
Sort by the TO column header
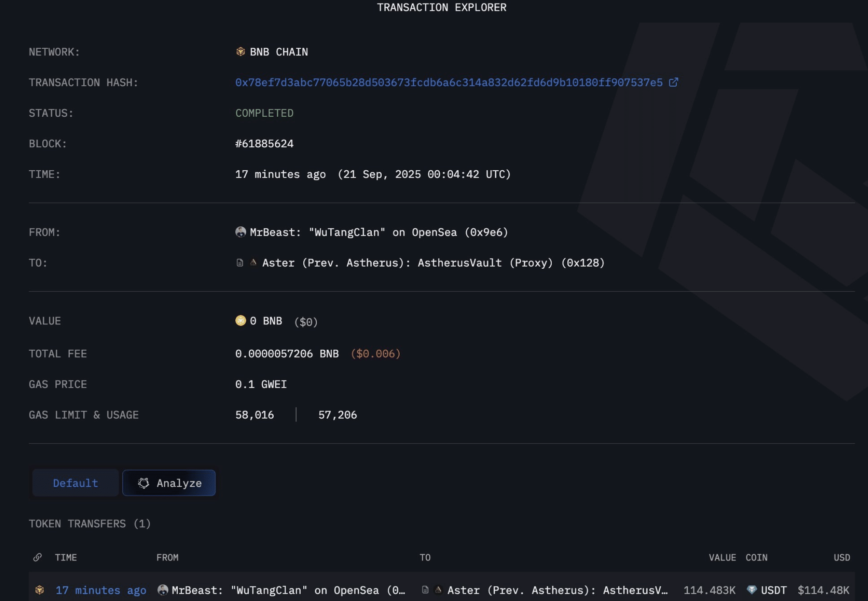(425, 557)
